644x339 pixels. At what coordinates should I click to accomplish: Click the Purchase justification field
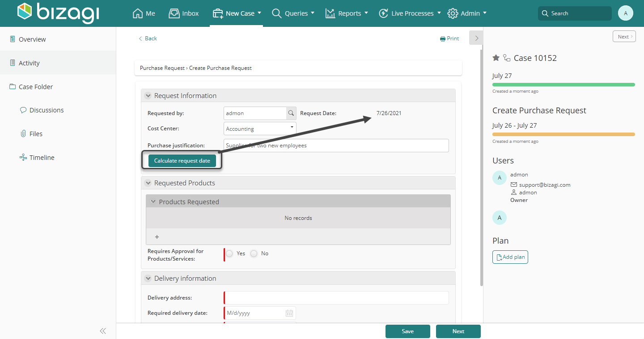(x=336, y=146)
